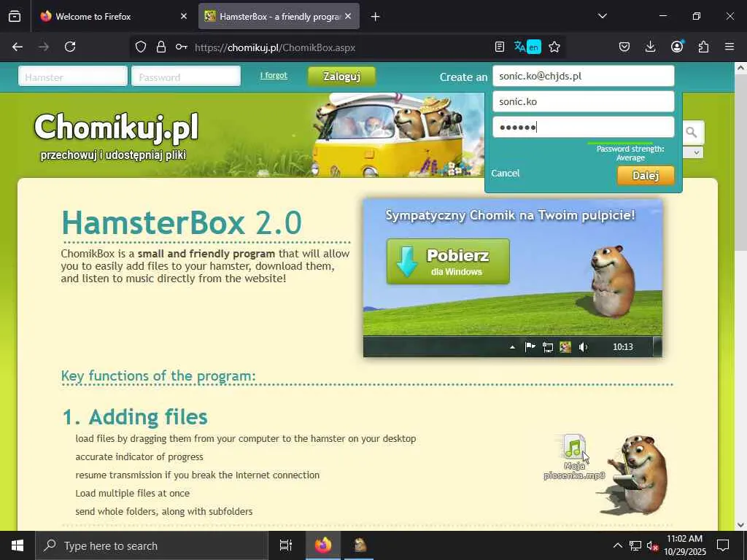Open the I forgot link
The image size is (747, 560).
point(274,75)
